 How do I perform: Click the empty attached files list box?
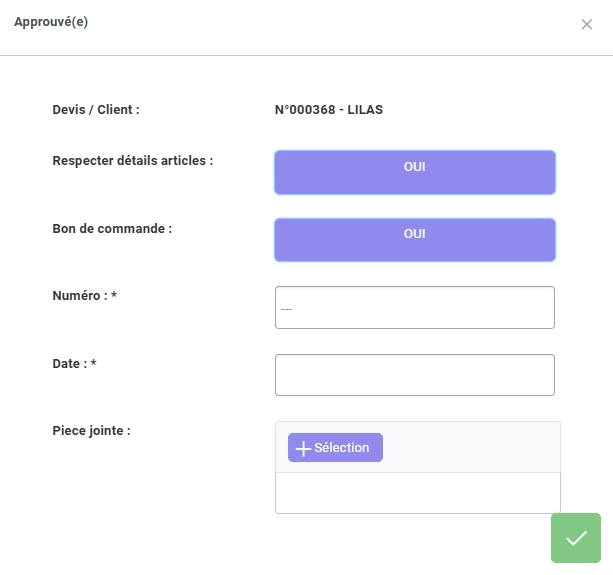pos(418,493)
